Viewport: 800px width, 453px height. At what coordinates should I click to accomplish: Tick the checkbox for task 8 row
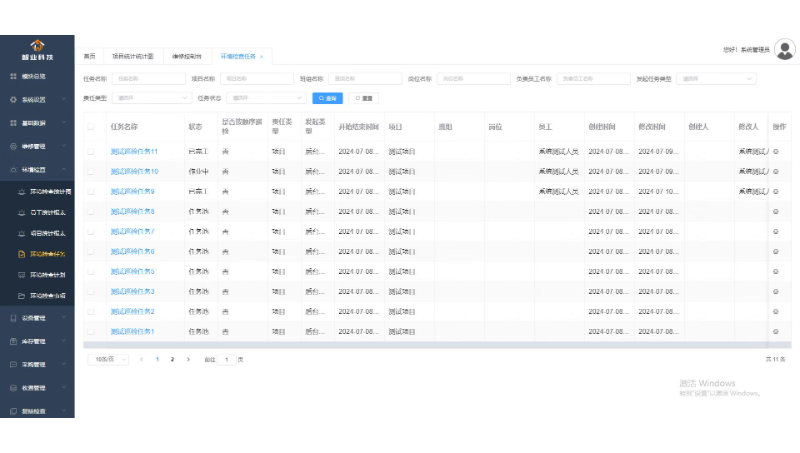(91, 211)
